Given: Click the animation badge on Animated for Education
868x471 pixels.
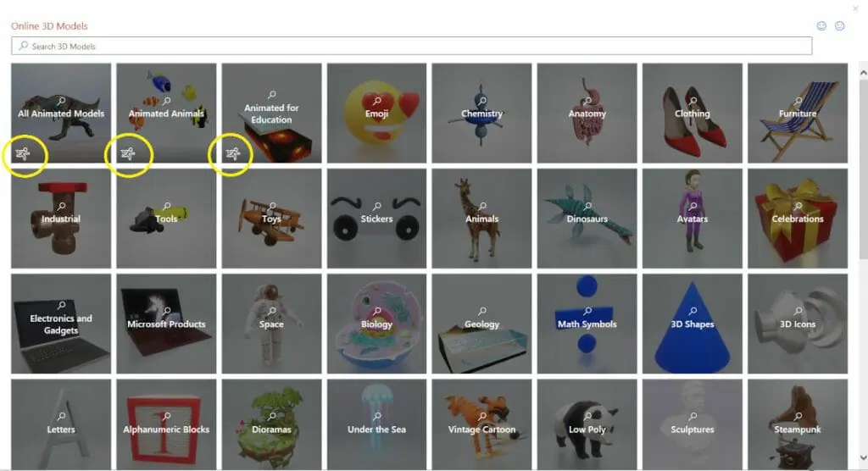Looking at the screenshot, I should click(x=233, y=154).
